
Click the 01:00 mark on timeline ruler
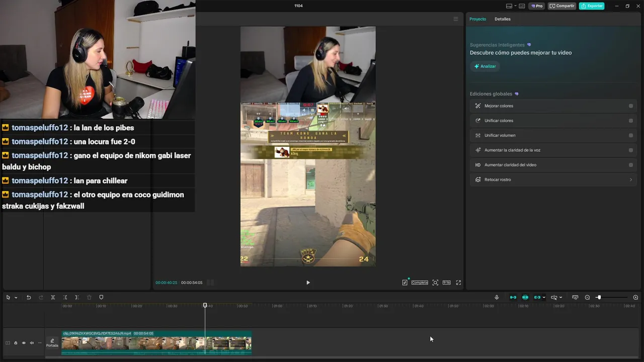[277, 306]
